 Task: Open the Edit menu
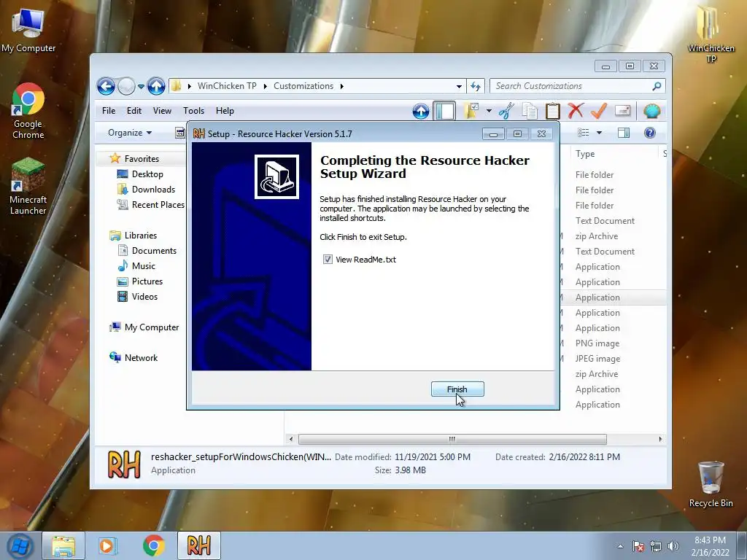tap(134, 111)
